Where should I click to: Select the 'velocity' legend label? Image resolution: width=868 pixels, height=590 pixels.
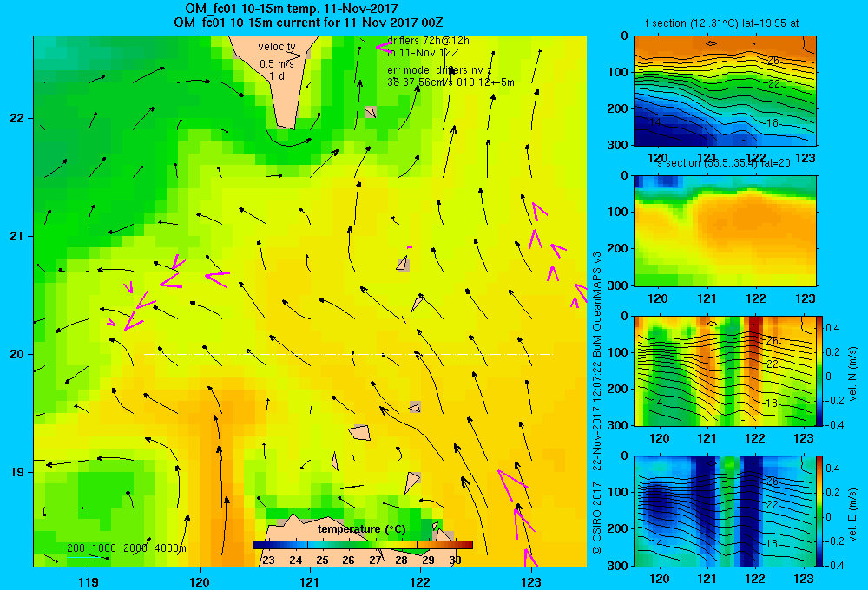pyautogui.click(x=277, y=47)
